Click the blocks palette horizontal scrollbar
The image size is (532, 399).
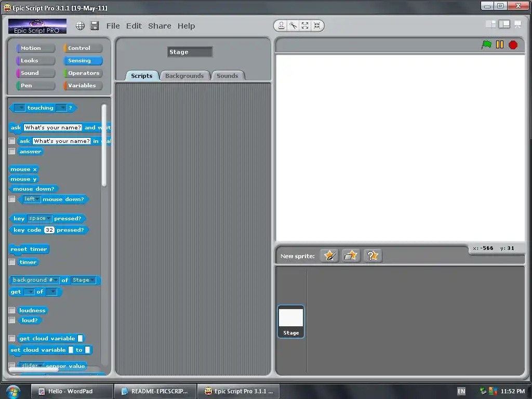[x=34, y=369]
